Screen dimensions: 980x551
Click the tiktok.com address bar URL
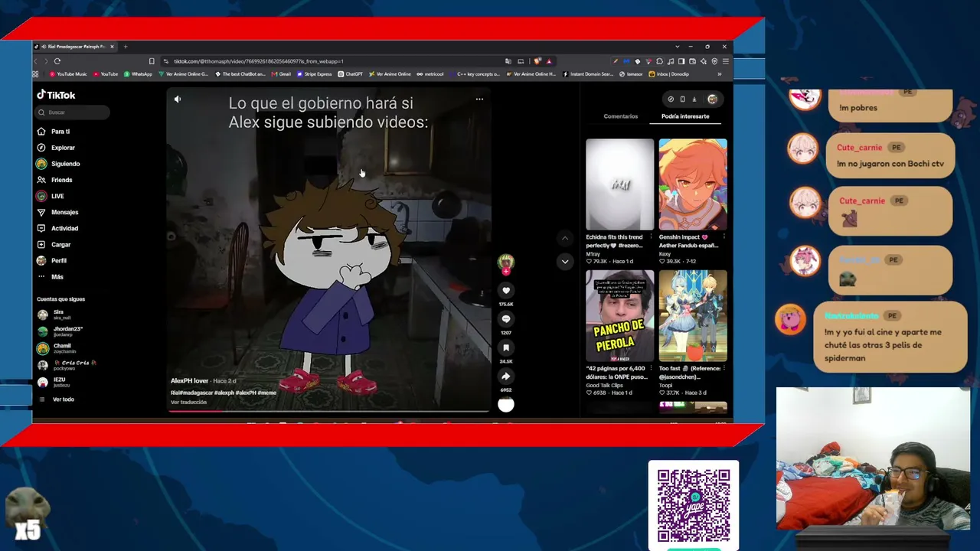pyautogui.click(x=259, y=61)
